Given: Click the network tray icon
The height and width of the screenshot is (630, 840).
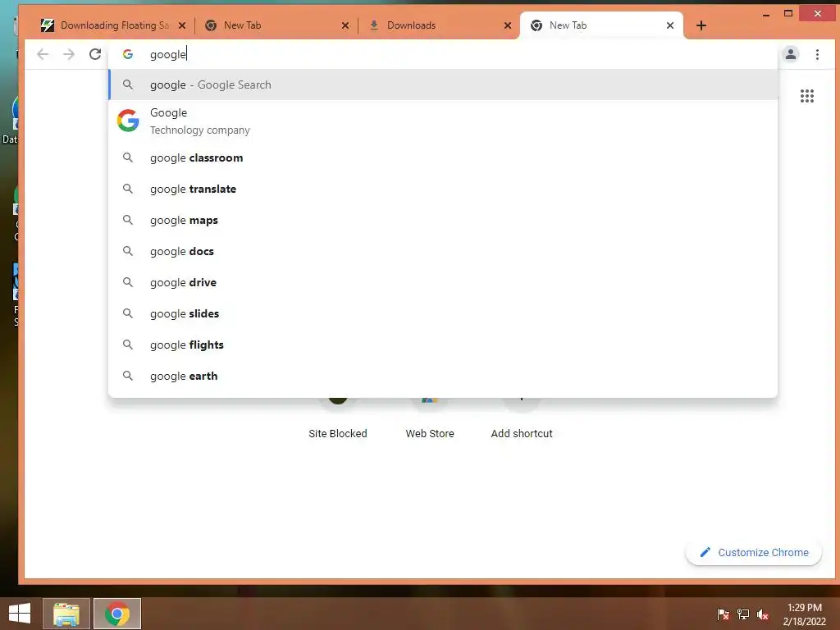Looking at the screenshot, I should tap(743, 614).
